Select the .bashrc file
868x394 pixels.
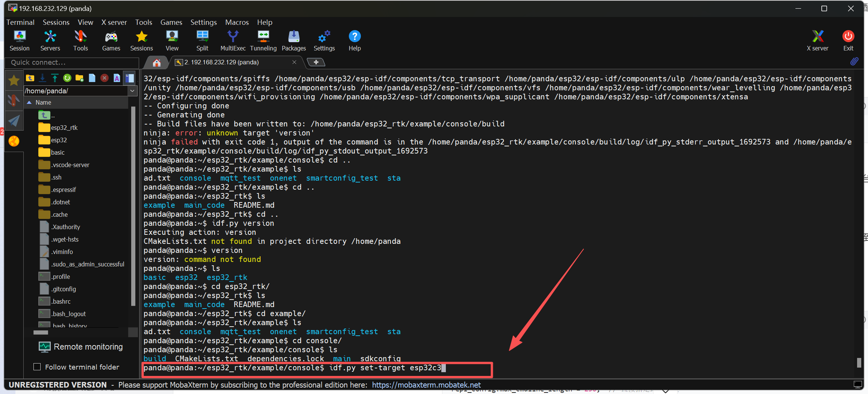tap(55, 301)
